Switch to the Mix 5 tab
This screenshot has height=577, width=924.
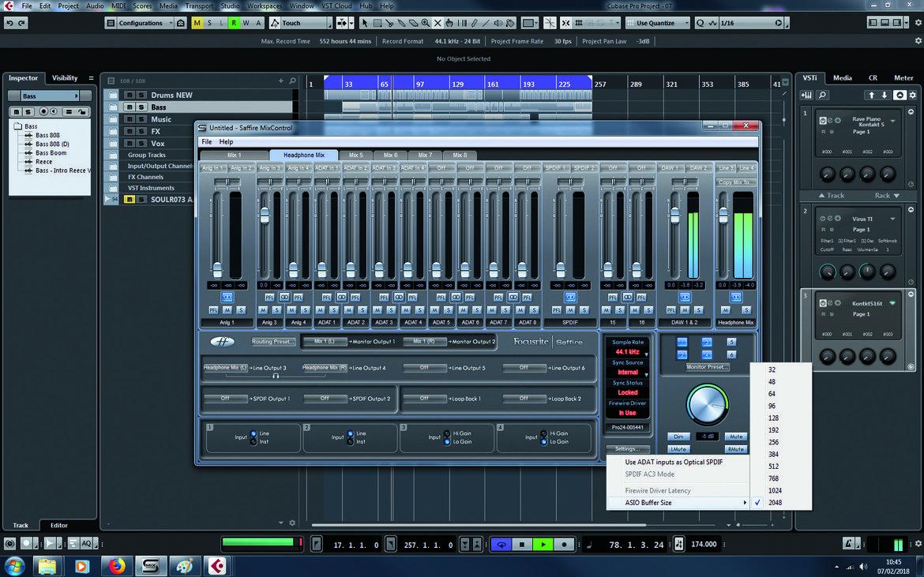(x=356, y=155)
